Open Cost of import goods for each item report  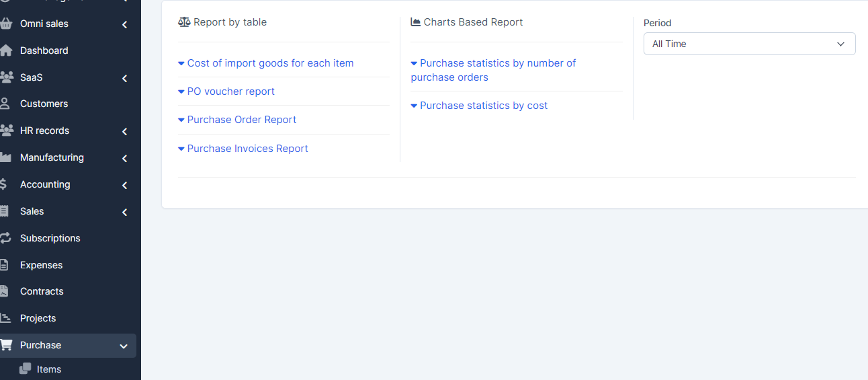point(270,63)
